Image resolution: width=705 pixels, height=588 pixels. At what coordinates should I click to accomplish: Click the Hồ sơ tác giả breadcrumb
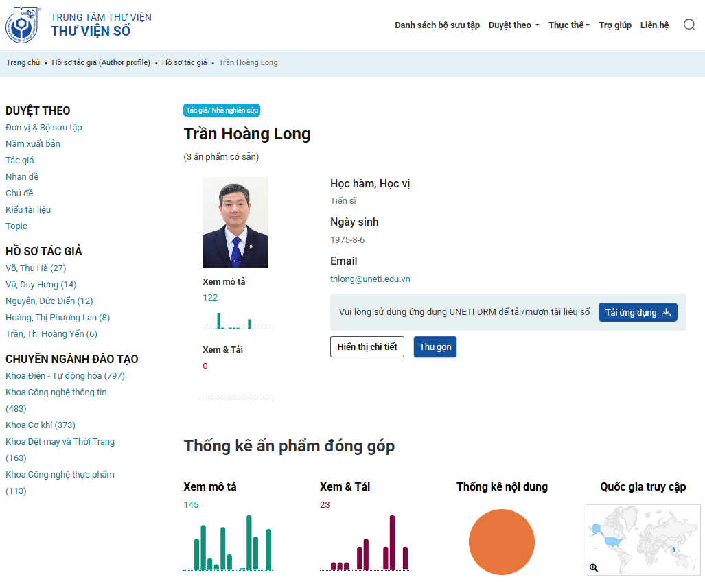pos(185,62)
